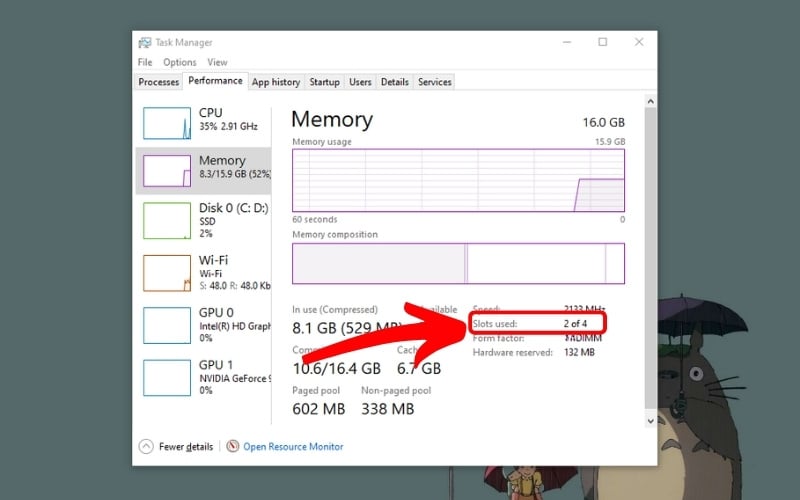Click the Slots used label
Screen dimensions: 800x500
(495, 324)
